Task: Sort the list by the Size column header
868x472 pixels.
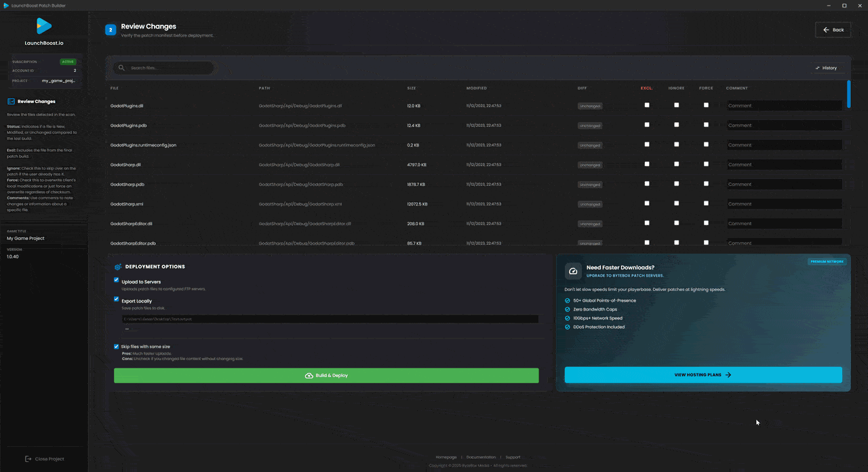Action: click(412, 88)
